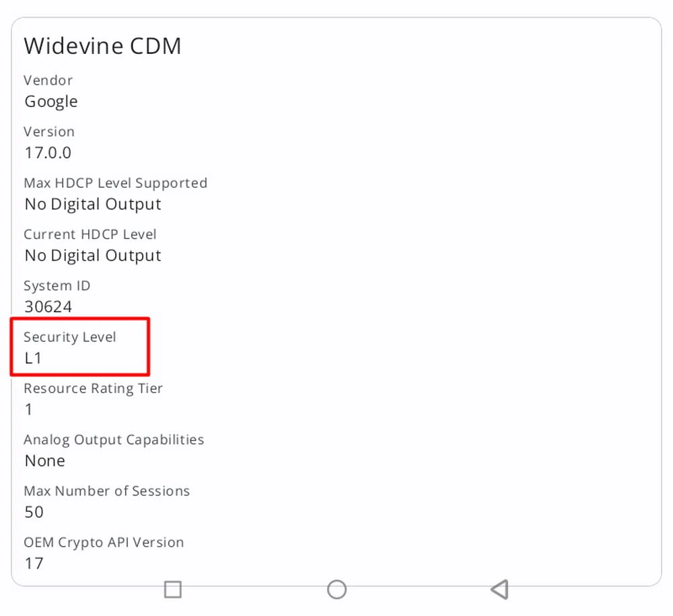Click the Widevine CDM heading
Image resolution: width=673 pixels, height=616 pixels.
pos(102,46)
